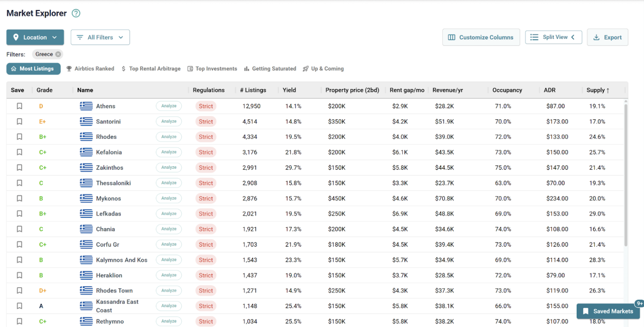
Task: Click the Market Explorer help question icon
Action: point(76,13)
